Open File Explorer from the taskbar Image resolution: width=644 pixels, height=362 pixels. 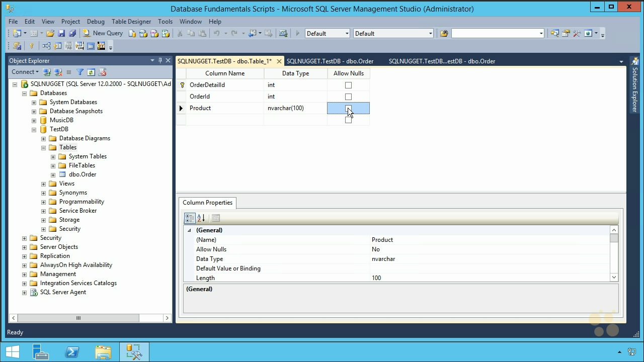103,351
